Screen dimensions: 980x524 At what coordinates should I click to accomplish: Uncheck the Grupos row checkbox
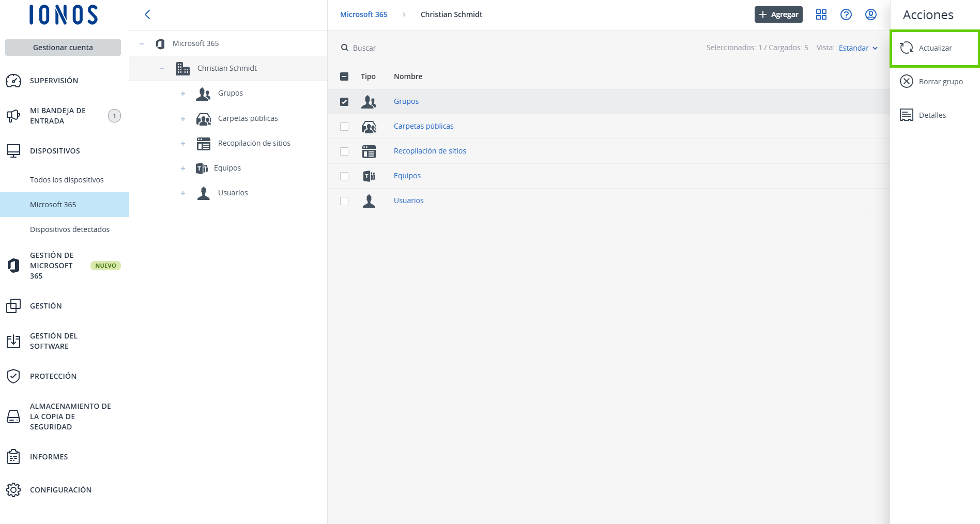coord(344,102)
